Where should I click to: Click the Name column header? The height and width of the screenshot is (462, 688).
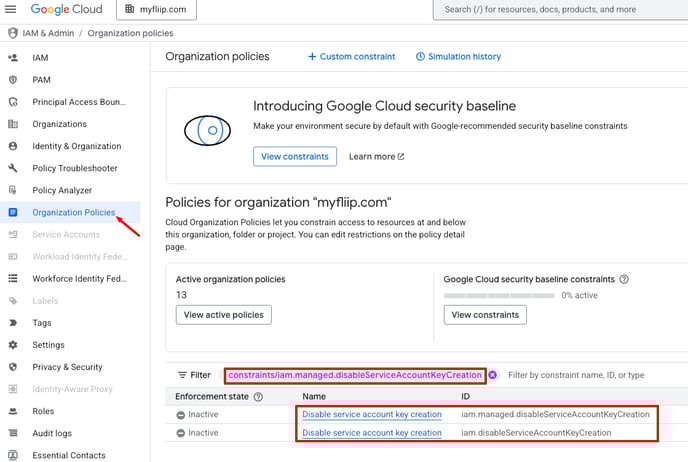(314, 397)
